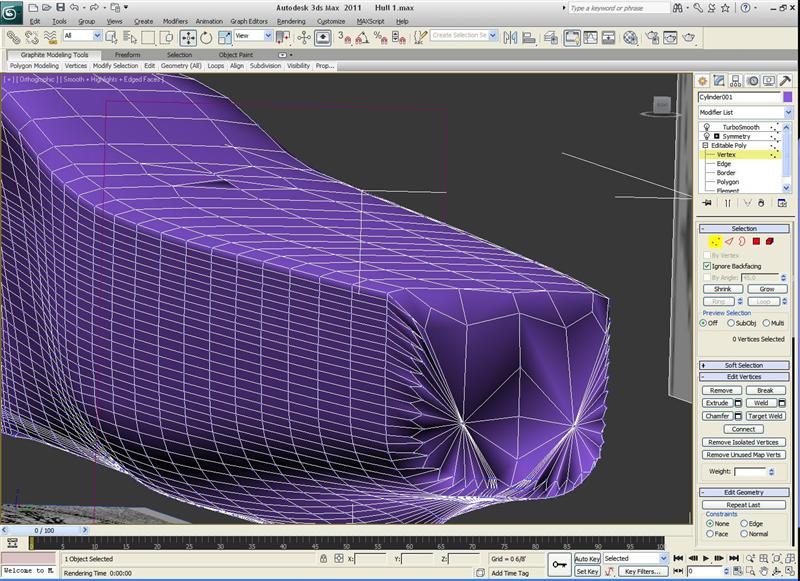Collapse the Edit Vertices rollout

(744, 376)
